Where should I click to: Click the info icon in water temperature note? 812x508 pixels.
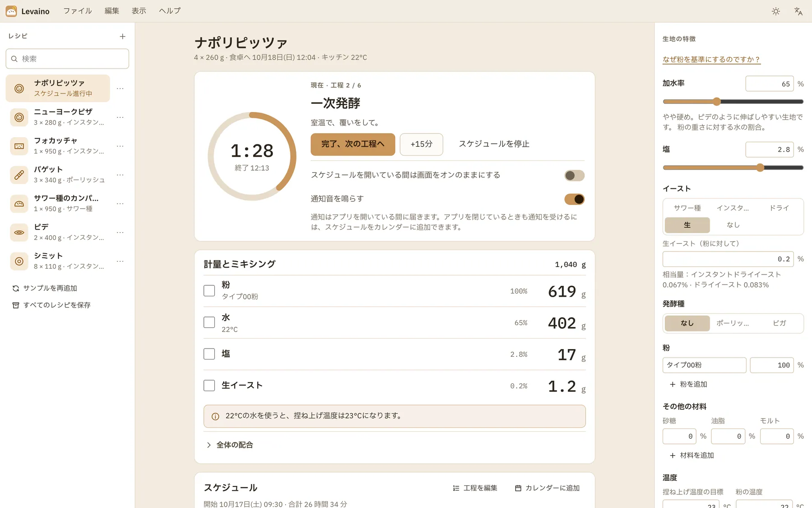[x=216, y=416]
